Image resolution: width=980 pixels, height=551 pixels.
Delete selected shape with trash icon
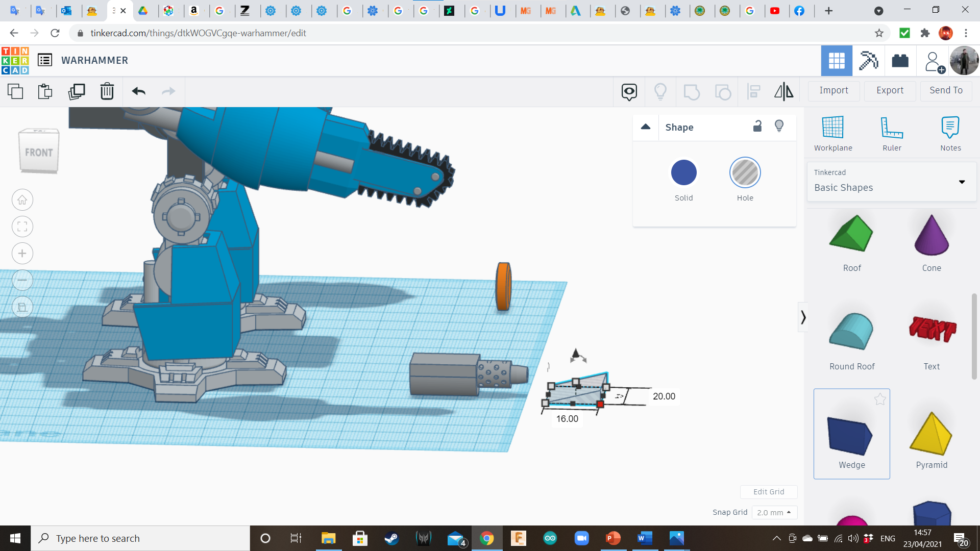point(107,91)
